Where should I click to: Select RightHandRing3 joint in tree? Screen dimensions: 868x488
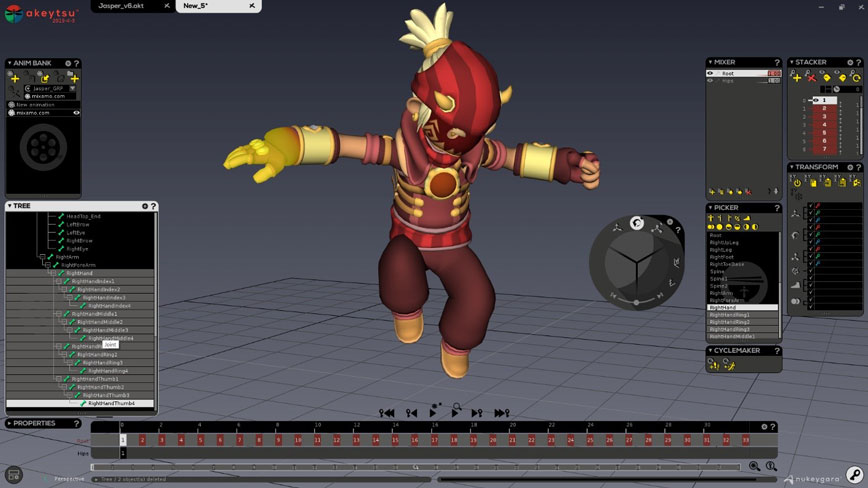tap(102, 363)
